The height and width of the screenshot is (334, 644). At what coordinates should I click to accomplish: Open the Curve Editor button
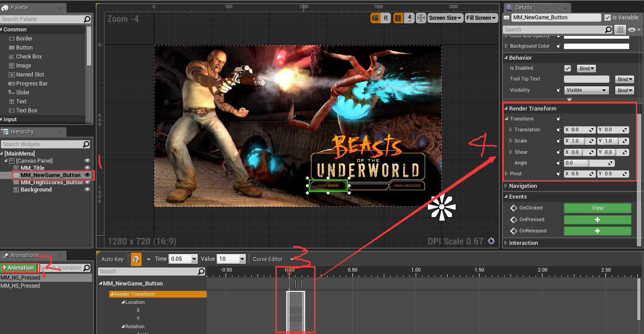click(268, 259)
